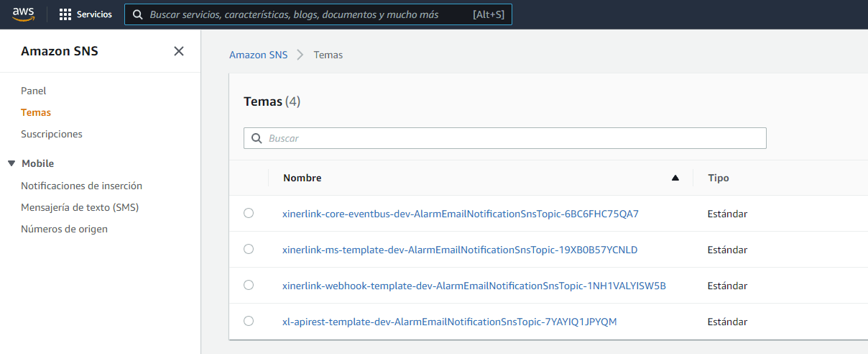
Task: Open the xl-apirest-template-dev topic link
Action: [x=449, y=322]
